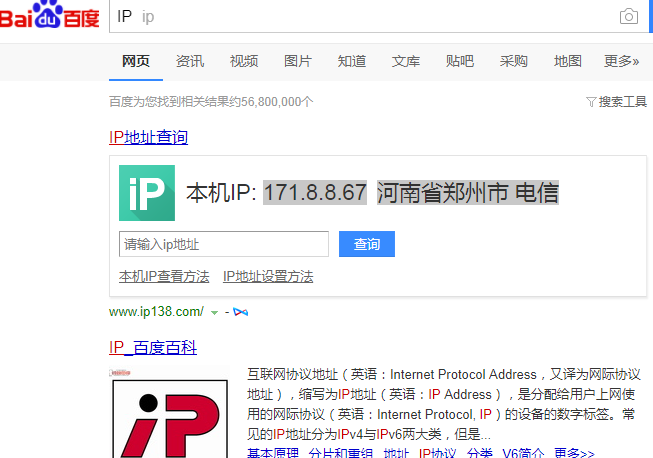Image resolution: width=653 pixels, height=458 pixels.
Task: Open the V6简介 sublink
Action: point(523,453)
